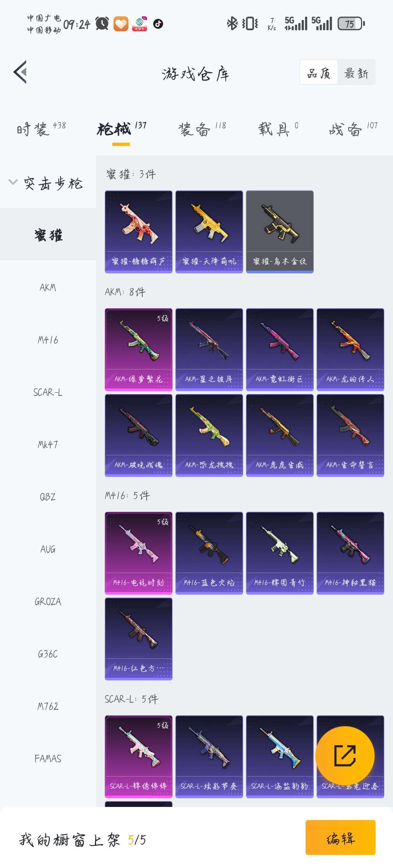Switch sorting to 最新
Screen dimensions: 393x868
356,73
